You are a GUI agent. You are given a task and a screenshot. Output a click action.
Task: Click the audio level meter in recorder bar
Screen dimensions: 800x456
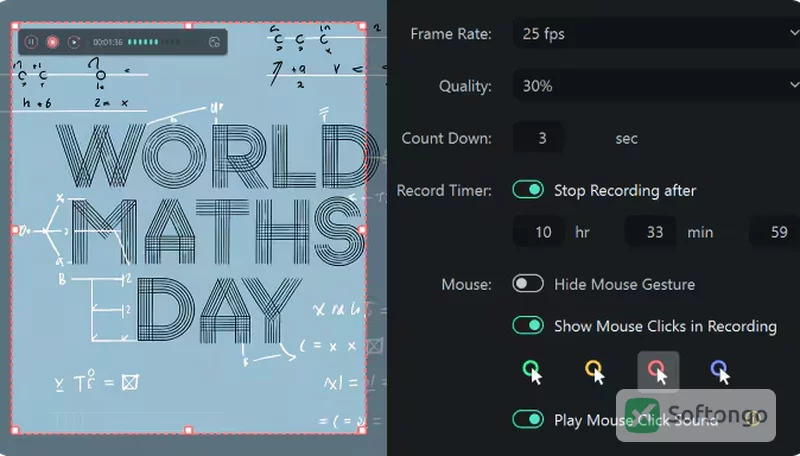pyautogui.click(x=153, y=42)
